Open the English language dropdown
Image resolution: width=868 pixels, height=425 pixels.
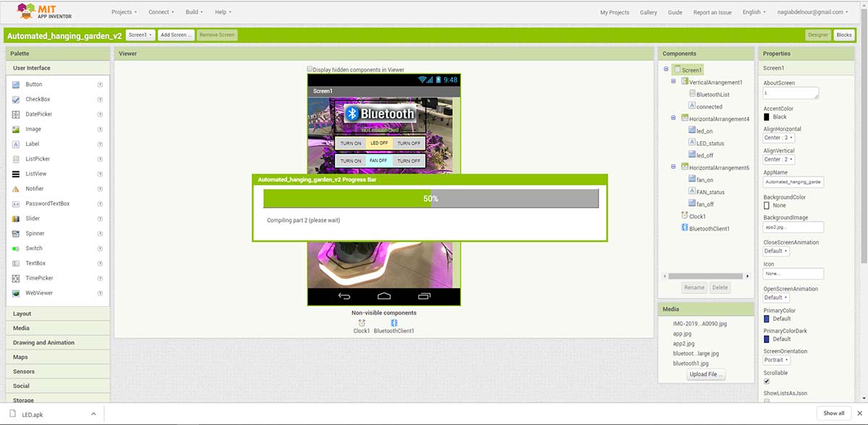pyautogui.click(x=754, y=12)
